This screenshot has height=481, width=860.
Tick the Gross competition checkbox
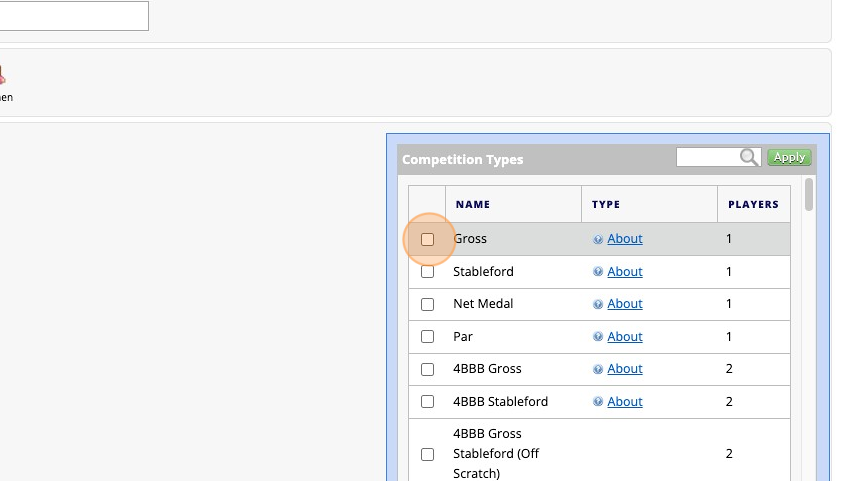(428, 240)
